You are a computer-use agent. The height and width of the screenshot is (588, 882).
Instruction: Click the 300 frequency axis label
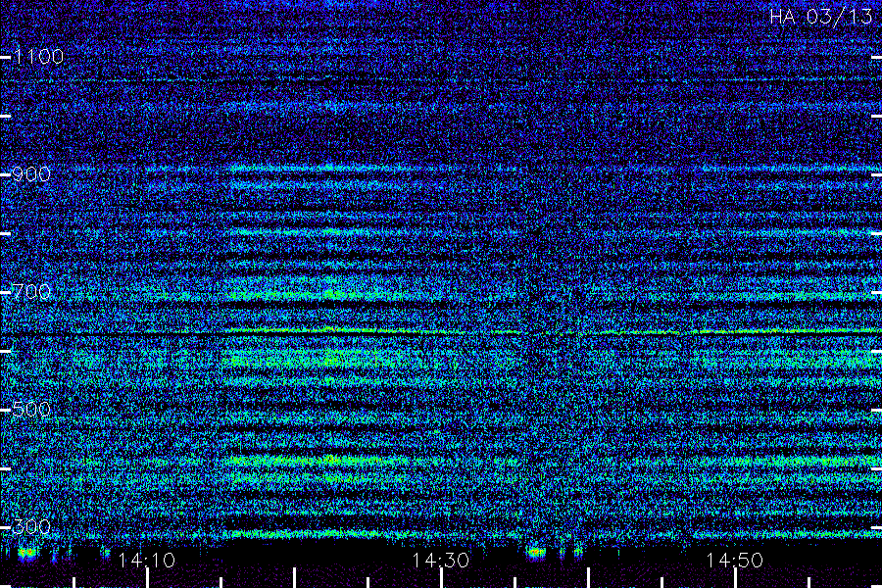point(31,526)
